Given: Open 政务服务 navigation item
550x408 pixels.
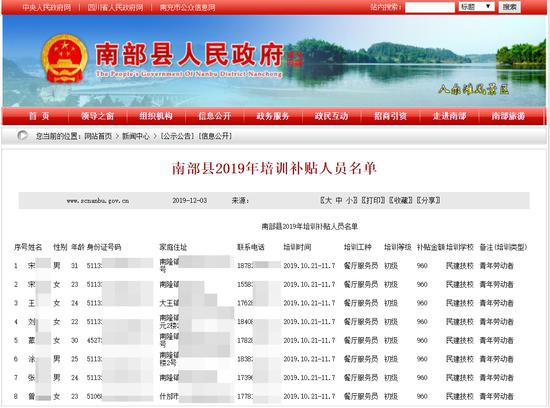Looking at the screenshot, I should pyautogui.click(x=273, y=116).
